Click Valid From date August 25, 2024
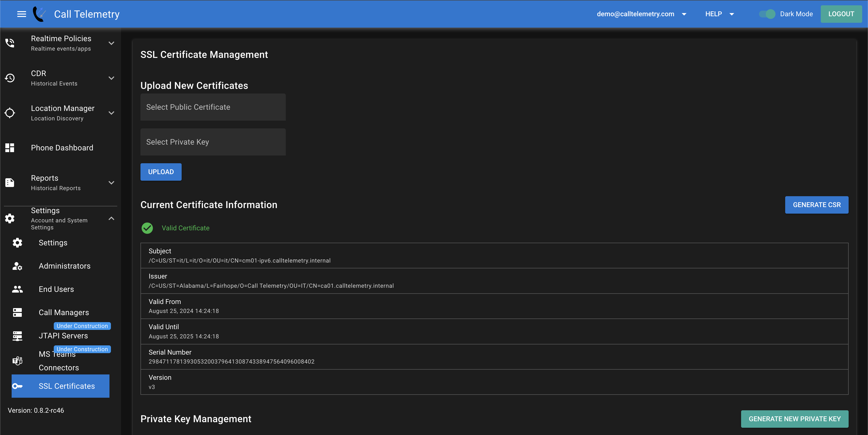Viewport: 868px width, 435px height. pyautogui.click(x=184, y=311)
